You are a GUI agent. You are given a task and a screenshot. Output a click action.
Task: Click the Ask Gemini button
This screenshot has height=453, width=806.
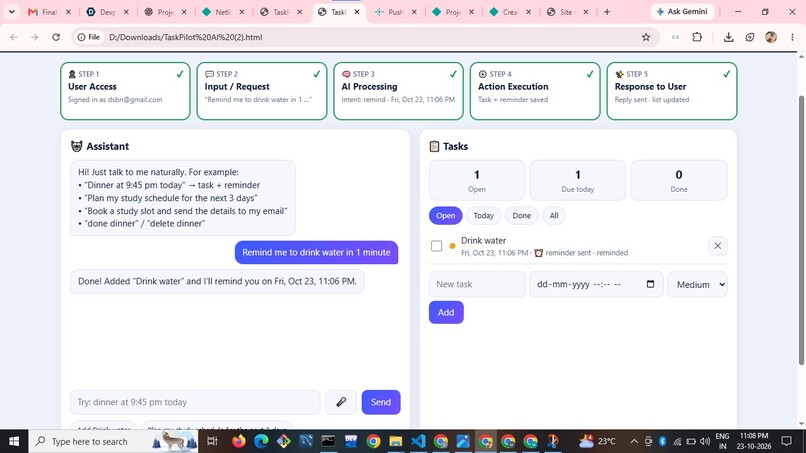tap(682, 11)
